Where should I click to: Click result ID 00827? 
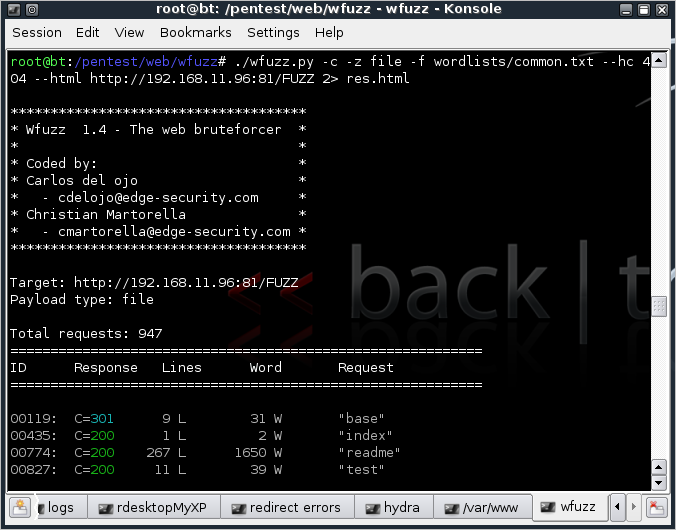coord(33,470)
